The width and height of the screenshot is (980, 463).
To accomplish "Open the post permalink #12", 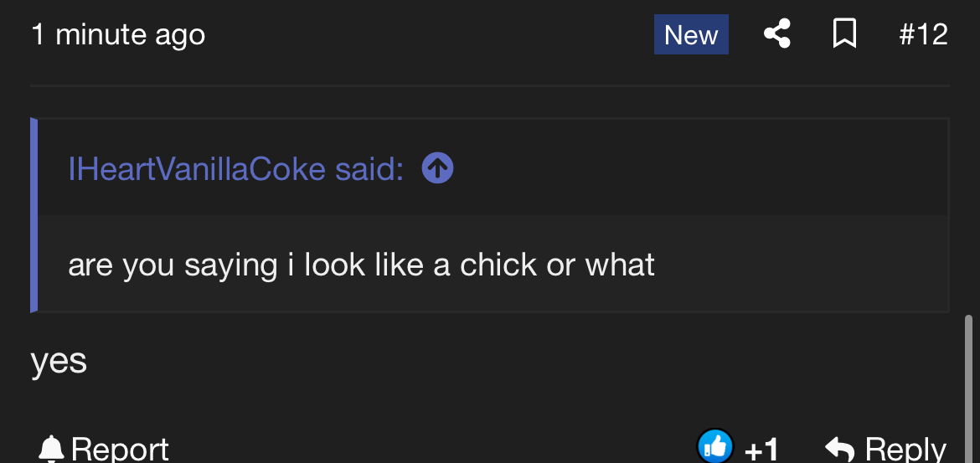I will point(923,34).
